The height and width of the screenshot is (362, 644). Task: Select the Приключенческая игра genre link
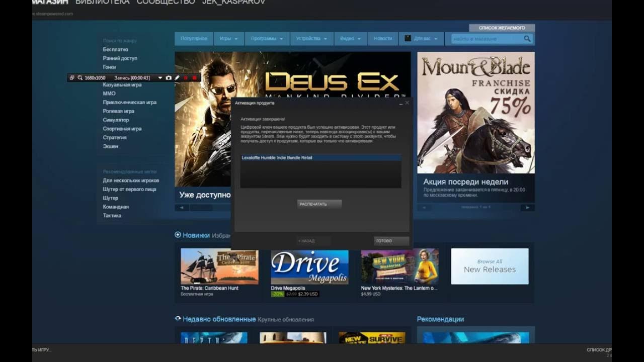[129, 103]
